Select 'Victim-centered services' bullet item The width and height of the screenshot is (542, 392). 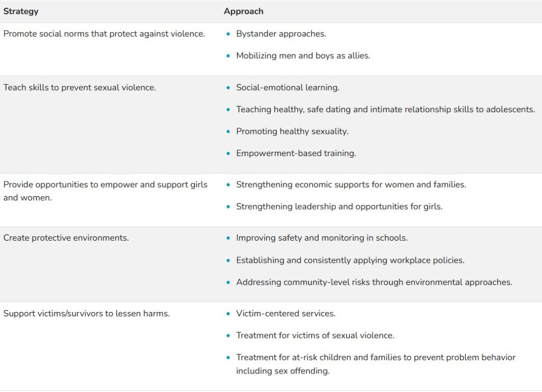pyautogui.click(x=286, y=314)
